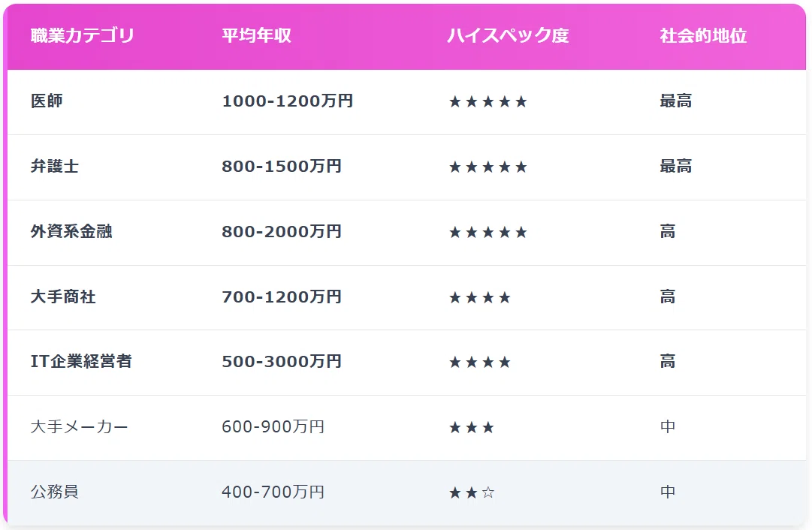
Task: Select the 弁護士 row label
Action: point(54,166)
